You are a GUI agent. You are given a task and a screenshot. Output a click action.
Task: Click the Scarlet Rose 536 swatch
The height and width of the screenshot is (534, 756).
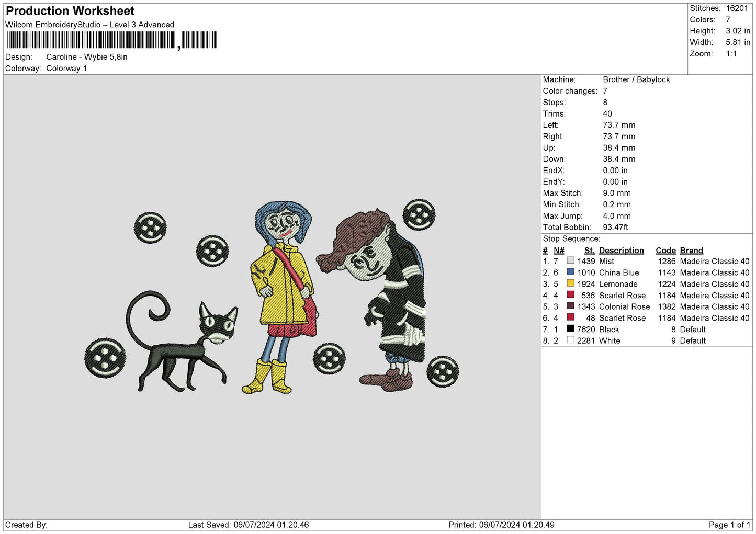coord(570,294)
